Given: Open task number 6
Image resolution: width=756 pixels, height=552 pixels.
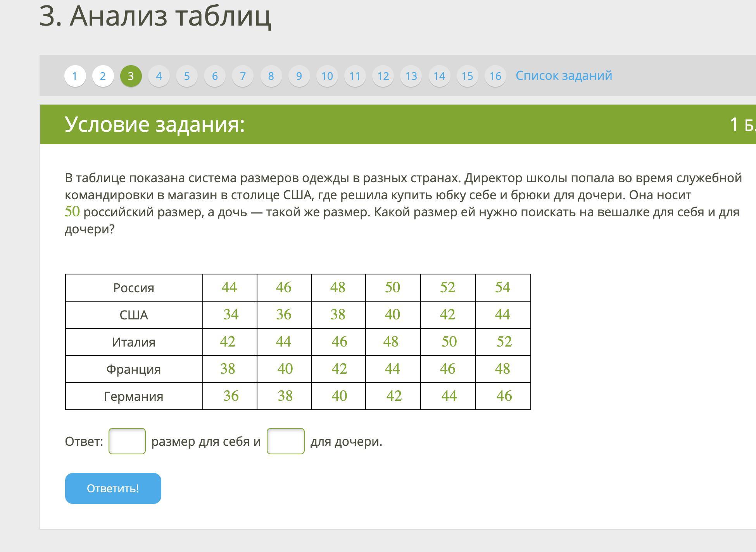Looking at the screenshot, I should pos(215,76).
